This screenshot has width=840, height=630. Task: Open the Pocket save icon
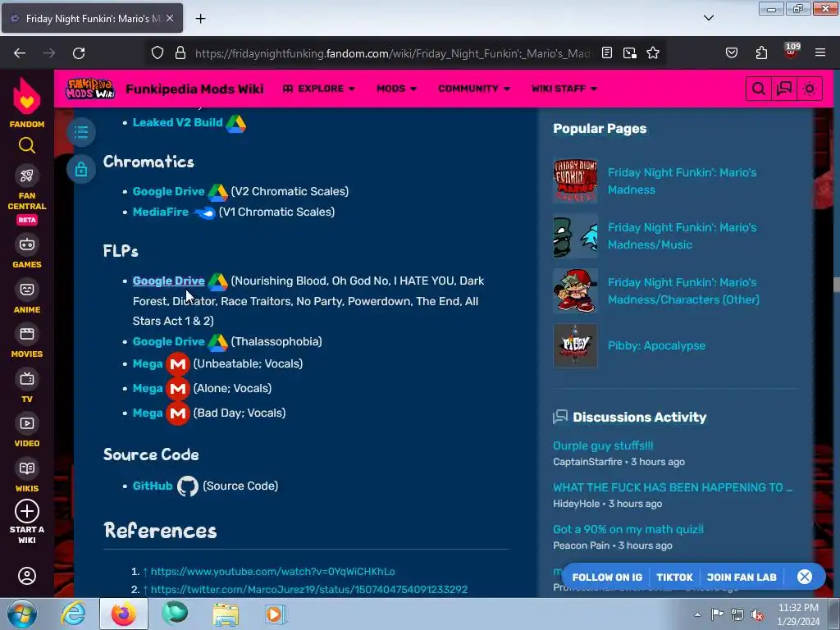(732, 53)
